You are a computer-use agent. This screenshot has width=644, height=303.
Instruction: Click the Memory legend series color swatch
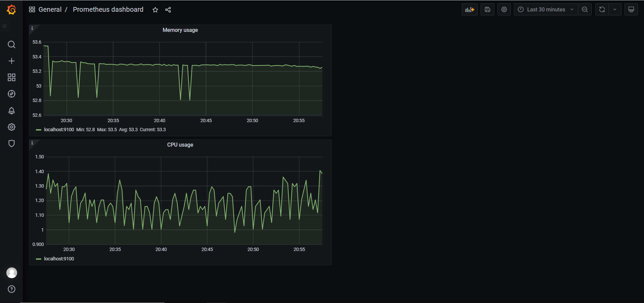pos(39,130)
